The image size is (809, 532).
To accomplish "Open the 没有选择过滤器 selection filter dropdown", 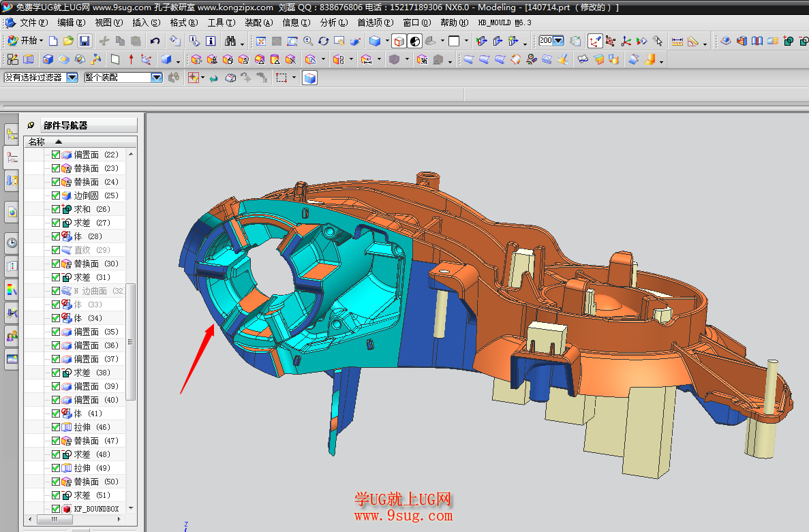I will click(72, 78).
